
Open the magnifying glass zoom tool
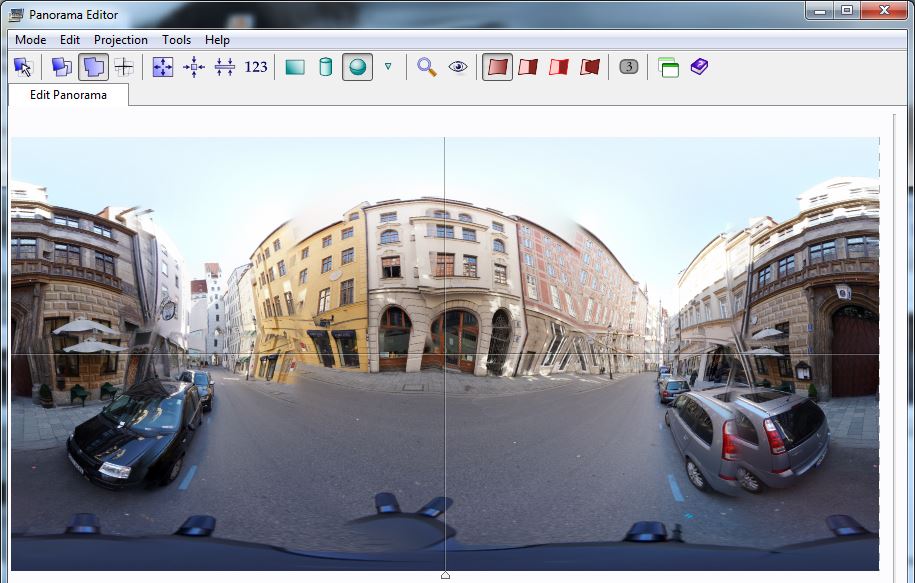tap(427, 67)
